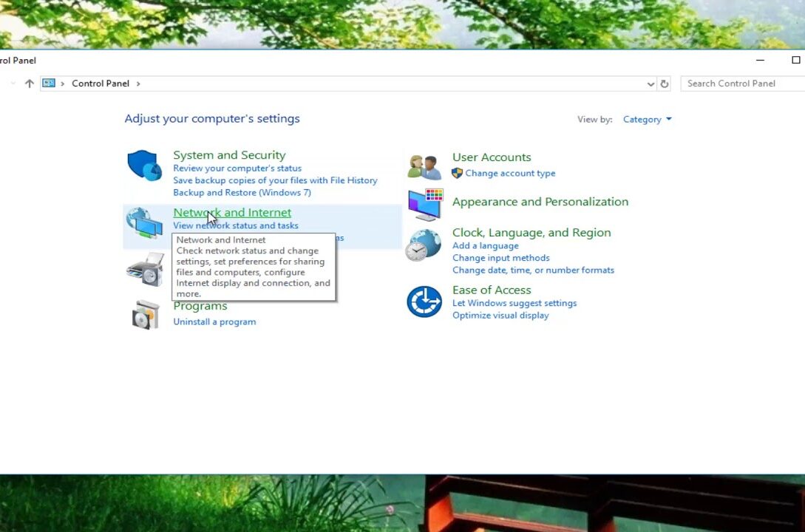Click the UAC shield beside Change account type
The width and height of the screenshot is (805, 532).
point(457,174)
